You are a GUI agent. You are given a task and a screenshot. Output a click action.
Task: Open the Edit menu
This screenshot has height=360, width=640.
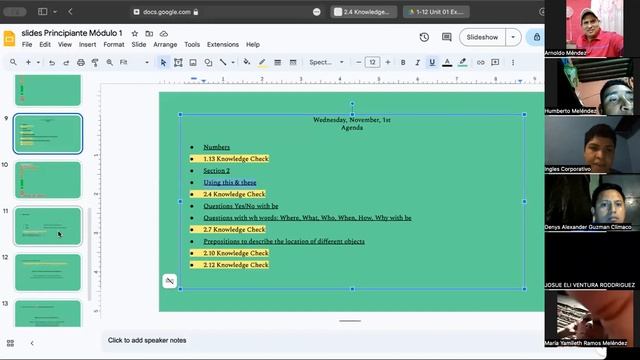(45, 44)
